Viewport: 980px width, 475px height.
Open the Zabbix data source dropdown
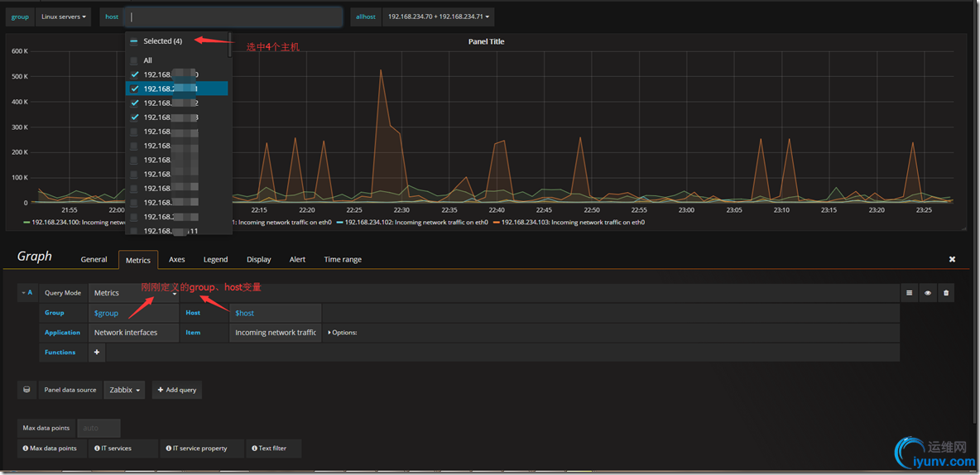click(x=124, y=390)
